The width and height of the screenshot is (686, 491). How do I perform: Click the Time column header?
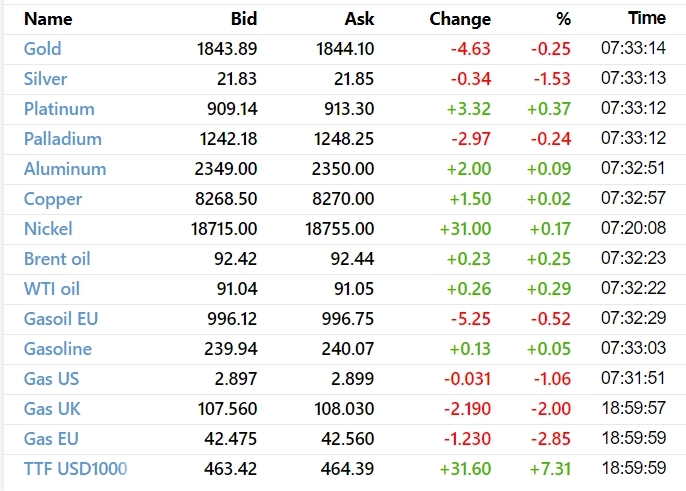click(646, 18)
